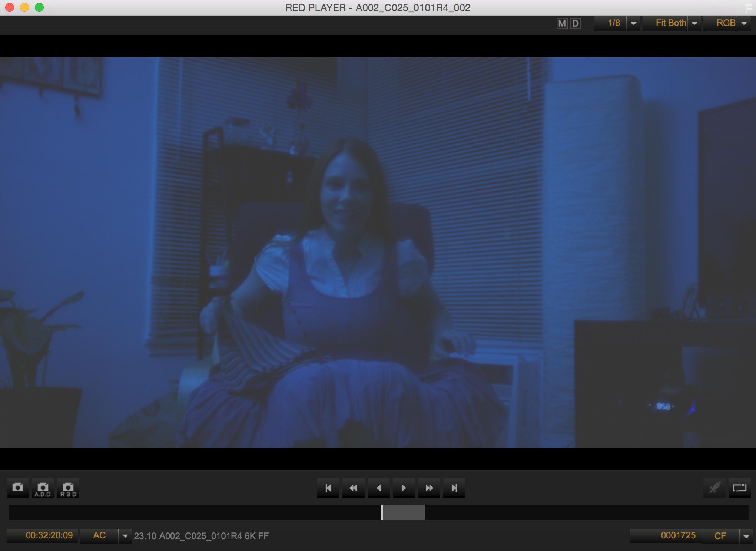Screen dimensions: 756x551
Task: Click the rewind button
Action: point(353,488)
